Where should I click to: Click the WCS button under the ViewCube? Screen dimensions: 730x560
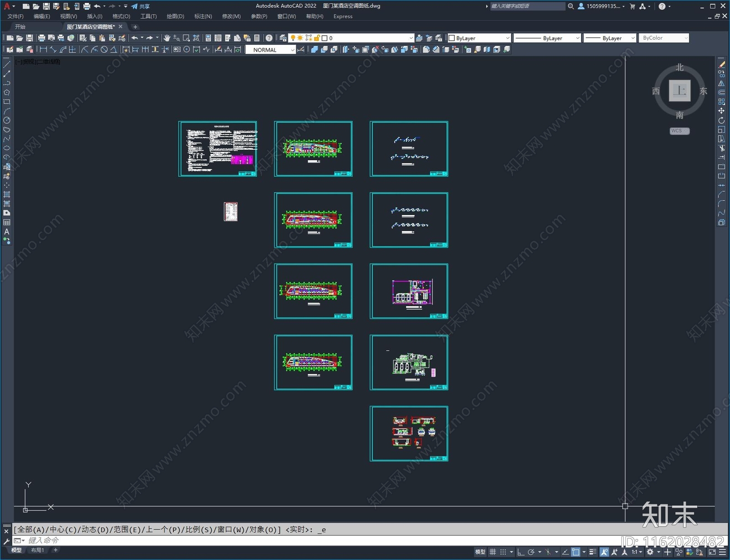(x=679, y=131)
